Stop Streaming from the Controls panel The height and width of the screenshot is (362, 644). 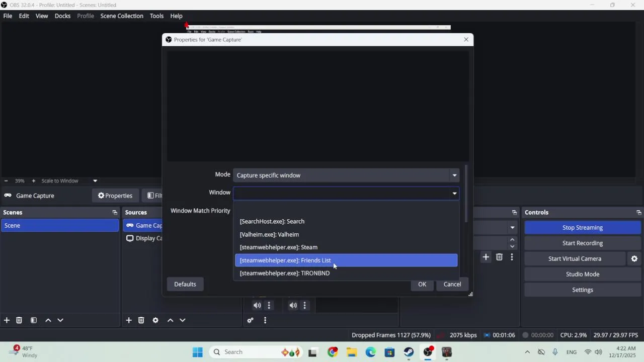[583, 227]
